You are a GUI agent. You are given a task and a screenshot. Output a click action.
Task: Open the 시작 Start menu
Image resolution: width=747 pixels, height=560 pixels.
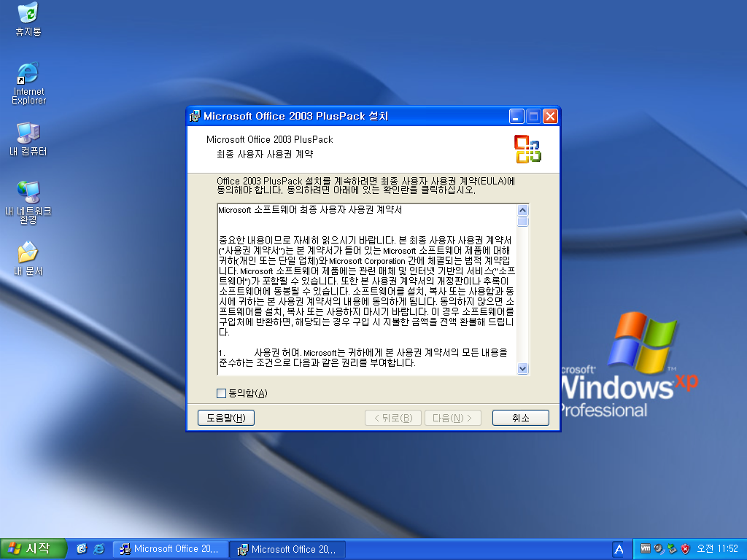click(33, 549)
